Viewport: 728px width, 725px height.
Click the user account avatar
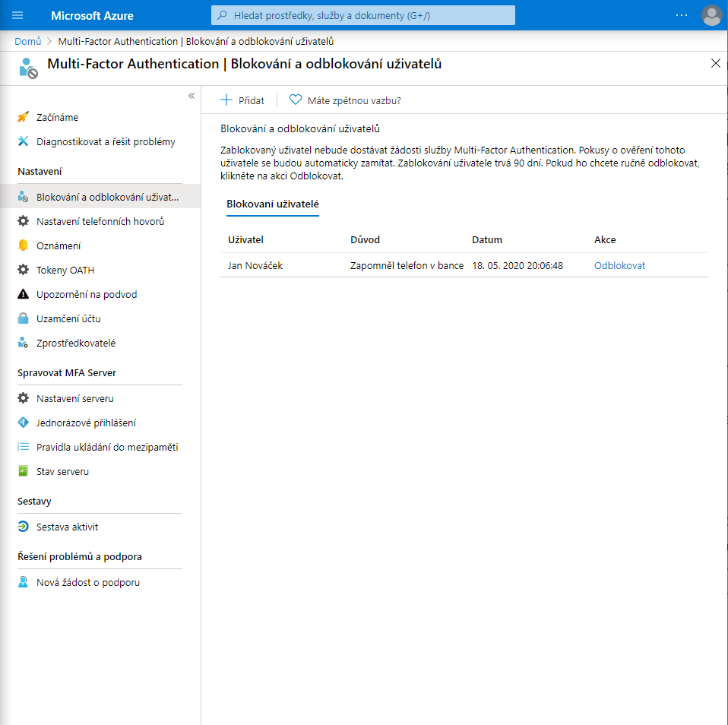[711, 15]
